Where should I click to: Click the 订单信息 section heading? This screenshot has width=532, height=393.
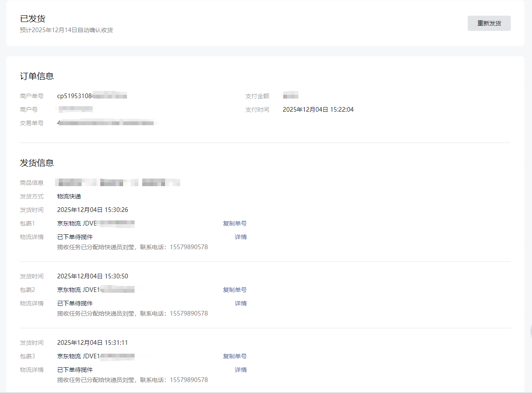[x=37, y=76]
